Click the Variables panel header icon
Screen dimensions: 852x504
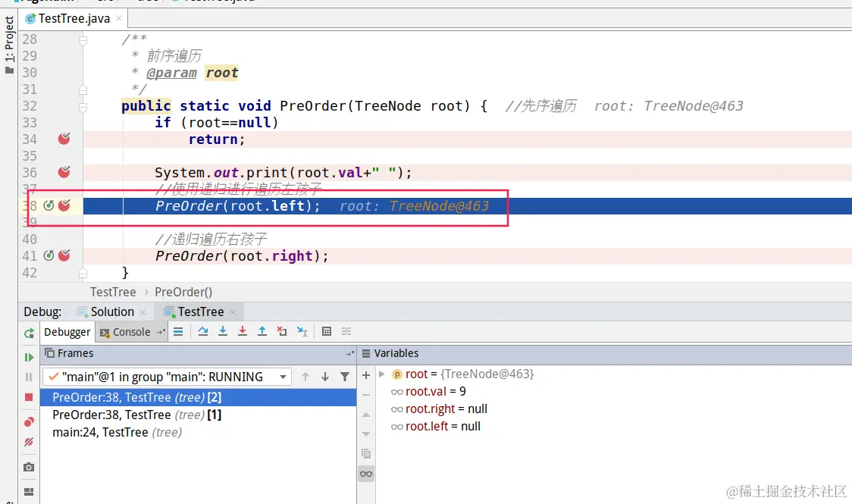tap(366, 354)
